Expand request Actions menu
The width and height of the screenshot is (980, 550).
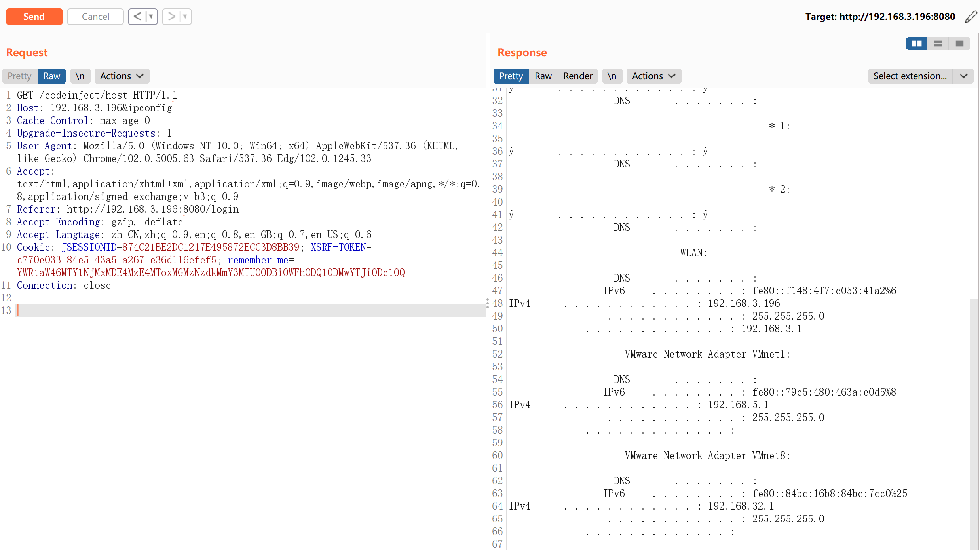pyautogui.click(x=122, y=76)
